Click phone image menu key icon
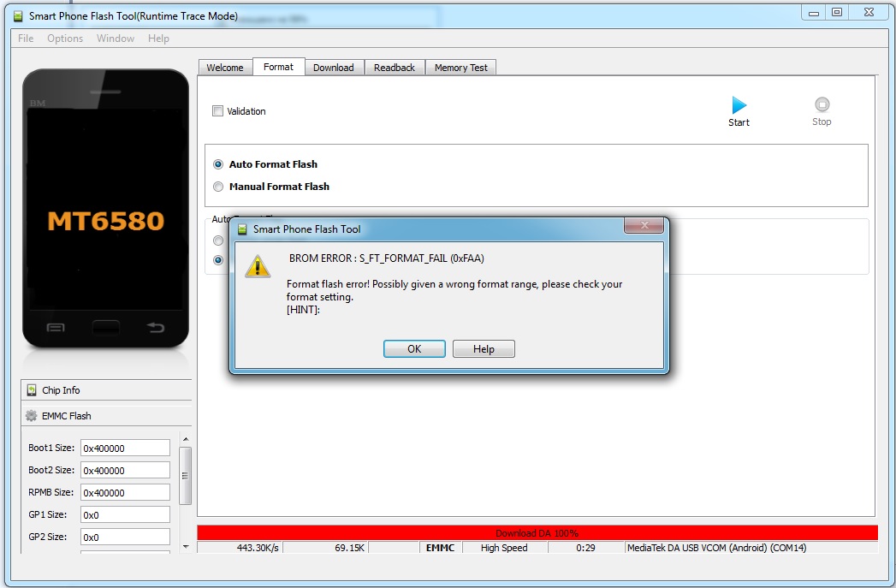Image resolution: width=896 pixels, height=588 pixels. (56, 328)
